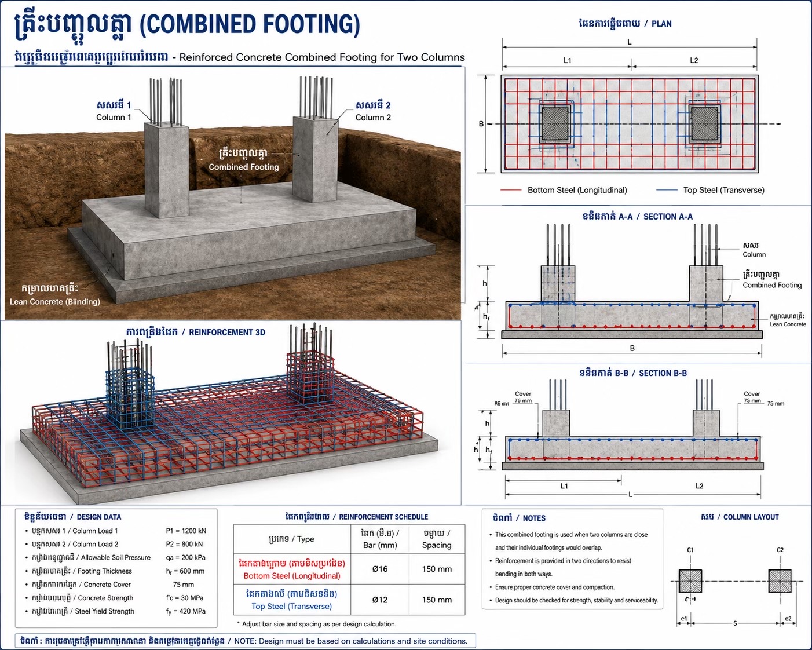
Task: Select the value "f'c = 30 MPa"
Action: pyautogui.click(x=185, y=598)
